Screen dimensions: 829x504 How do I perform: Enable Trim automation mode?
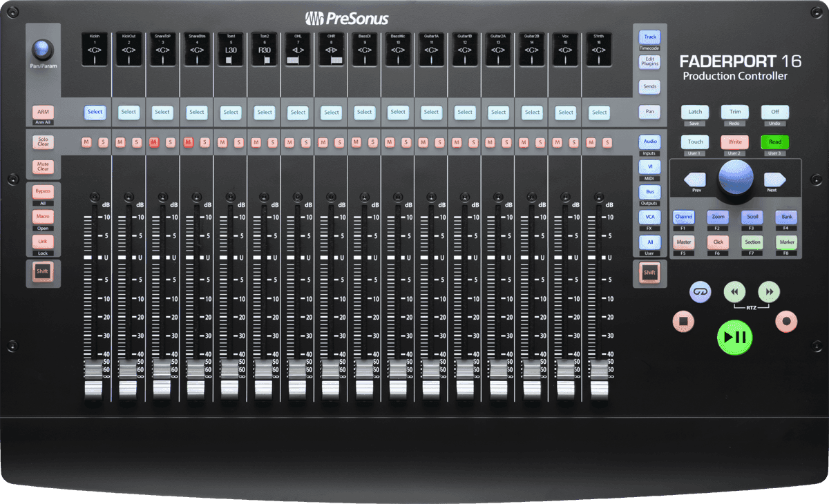click(735, 112)
